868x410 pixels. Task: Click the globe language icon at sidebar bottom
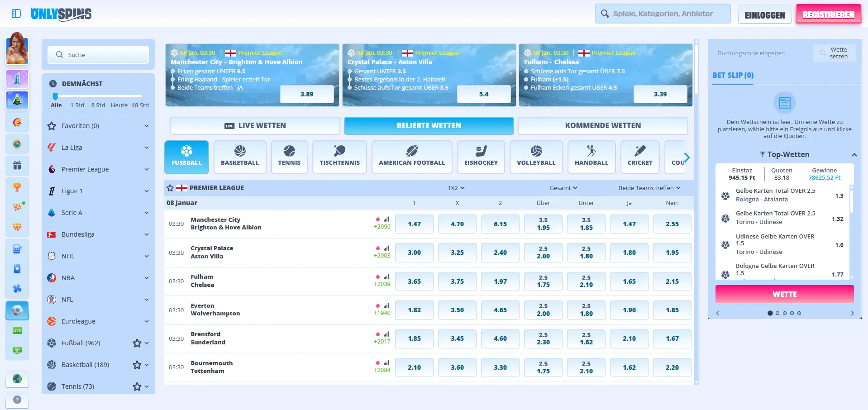pyautogui.click(x=17, y=379)
